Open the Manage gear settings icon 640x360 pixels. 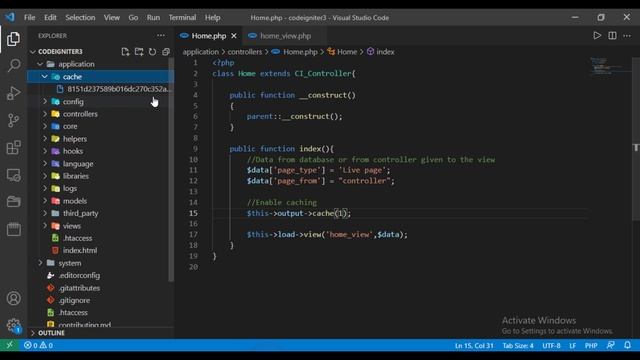click(13, 325)
